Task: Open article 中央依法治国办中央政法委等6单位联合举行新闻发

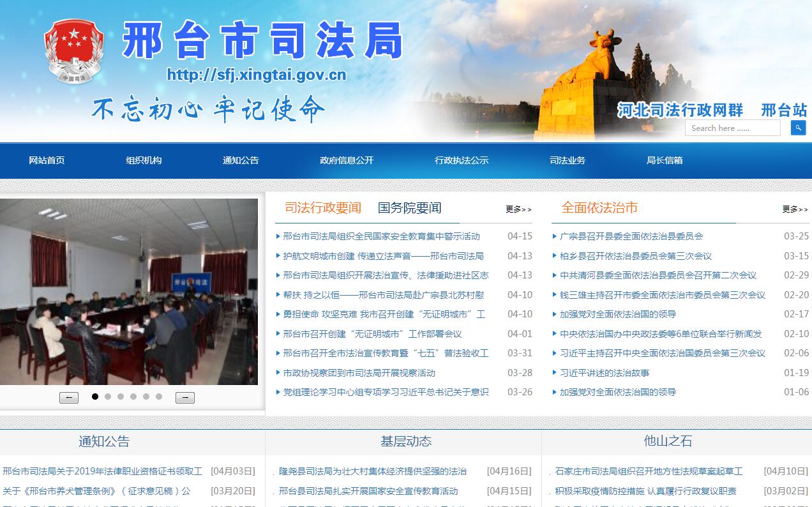Action: pos(661,334)
